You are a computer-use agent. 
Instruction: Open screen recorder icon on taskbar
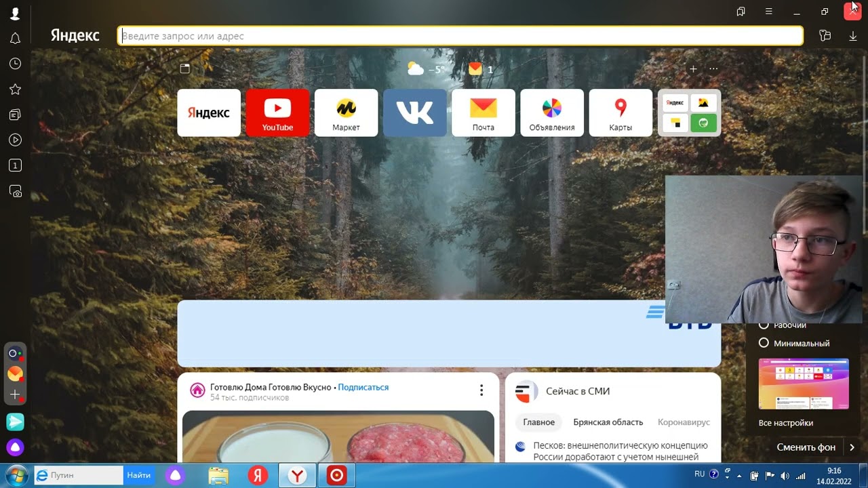tap(336, 476)
